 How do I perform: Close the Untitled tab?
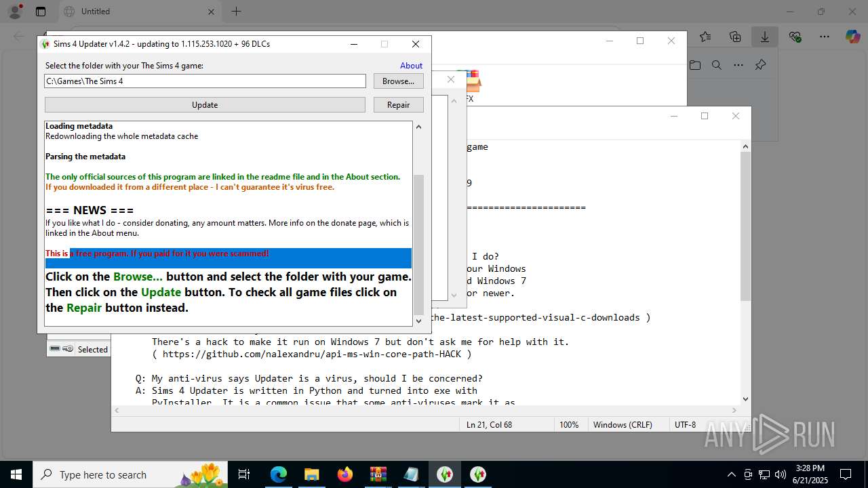211,12
